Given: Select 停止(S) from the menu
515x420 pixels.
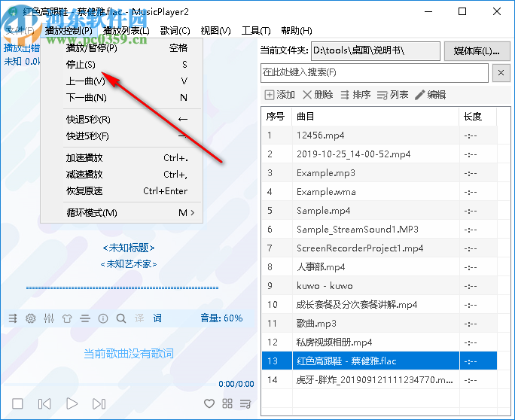Looking at the screenshot, I should 122,65.
